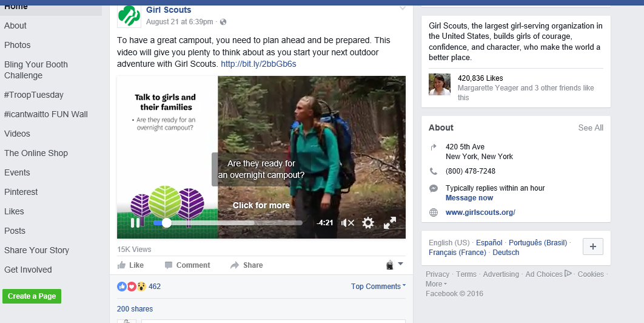644x323 pixels.
Task: Open the Posts tab
Action: pos(15,231)
